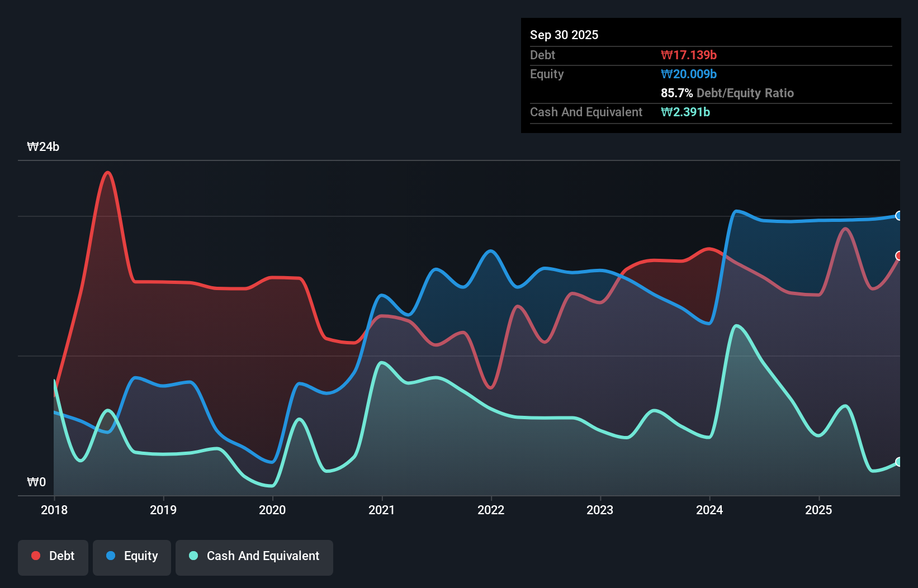Select the red Debt line endpoint marker
This screenshot has height=588, width=918.
(x=899, y=257)
